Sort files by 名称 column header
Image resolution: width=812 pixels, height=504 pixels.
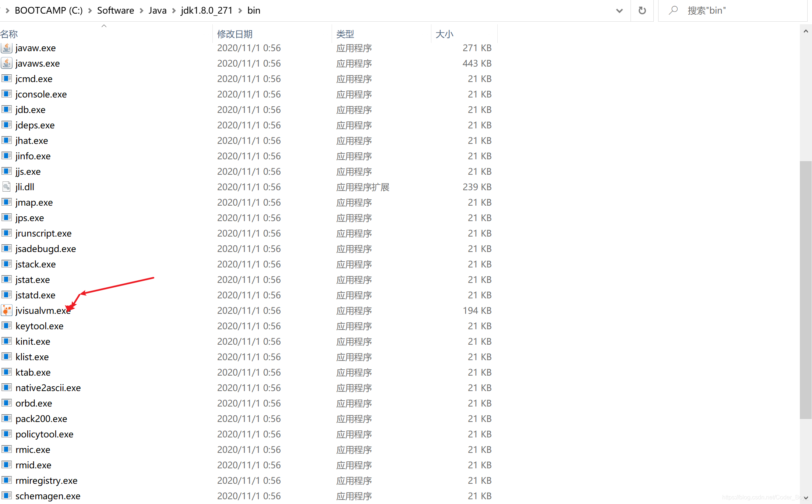click(x=9, y=34)
